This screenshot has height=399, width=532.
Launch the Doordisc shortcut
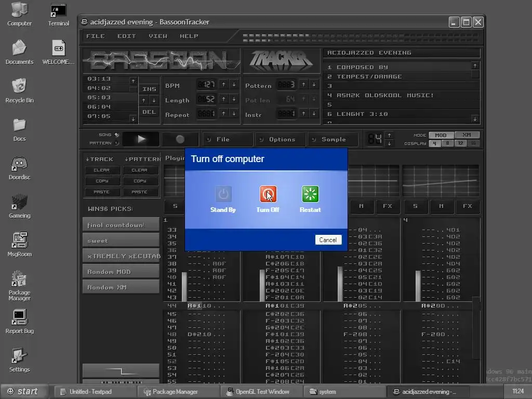click(19, 168)
